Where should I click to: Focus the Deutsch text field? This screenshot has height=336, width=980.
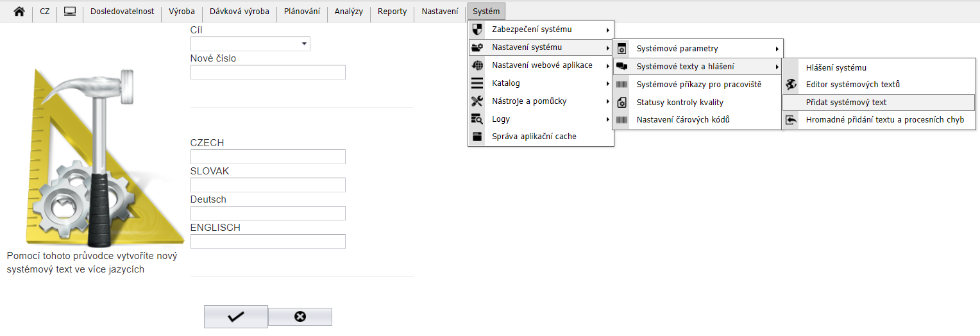[267, 213]
